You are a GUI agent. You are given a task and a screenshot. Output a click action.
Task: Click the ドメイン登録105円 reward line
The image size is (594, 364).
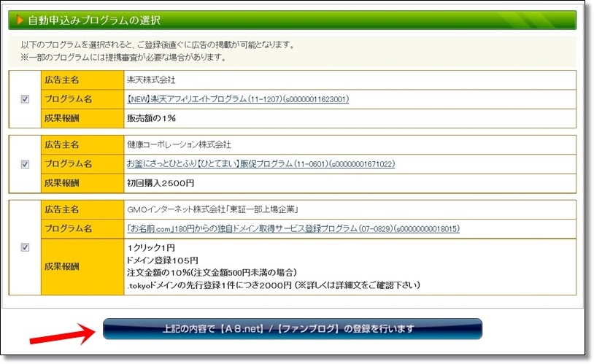click(163, 260)
